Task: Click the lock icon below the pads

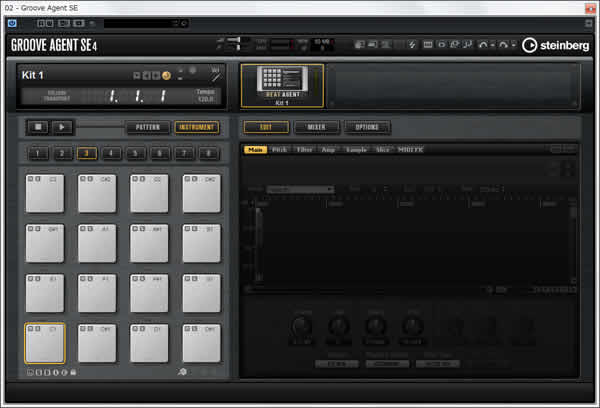Action: click(73, 372)
